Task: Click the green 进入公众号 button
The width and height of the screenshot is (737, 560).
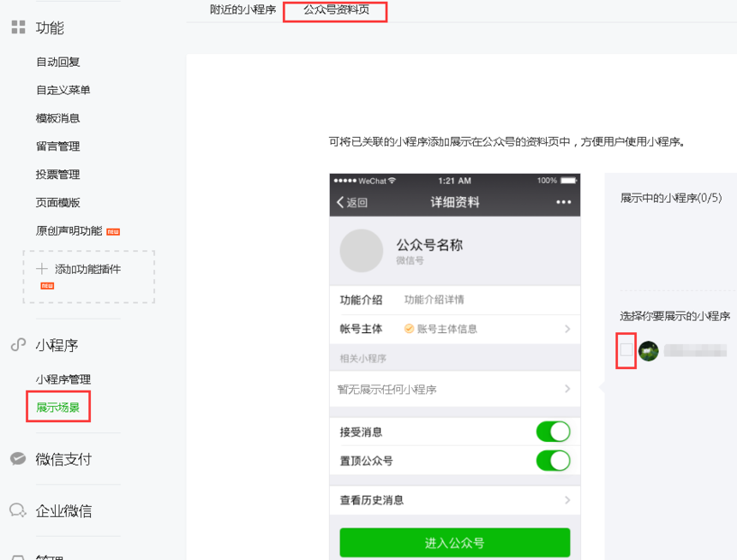Action: [455, 543]
